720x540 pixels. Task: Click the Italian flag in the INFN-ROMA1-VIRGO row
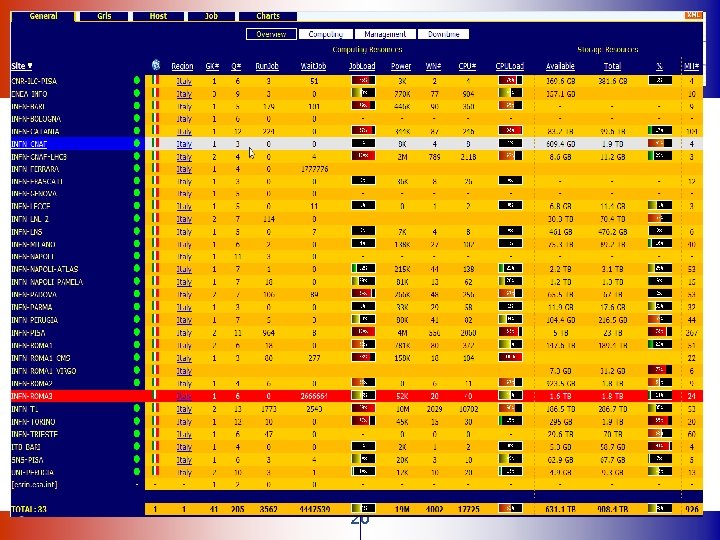(155, 370)
